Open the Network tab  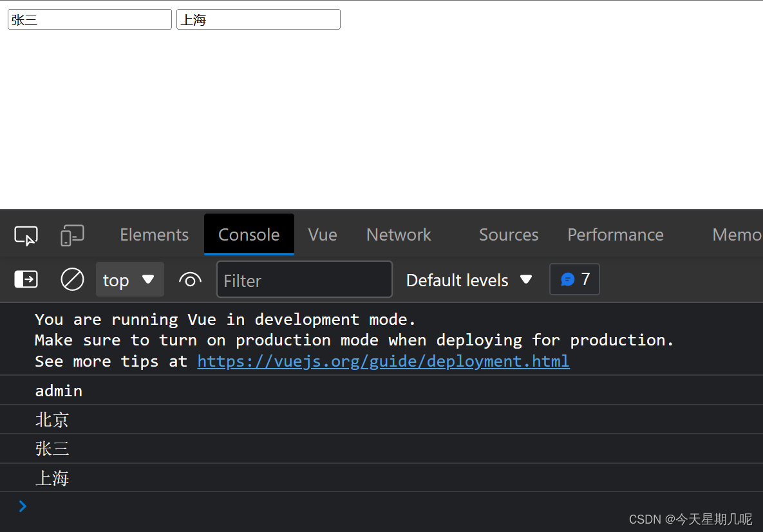[x=398, y=234]
